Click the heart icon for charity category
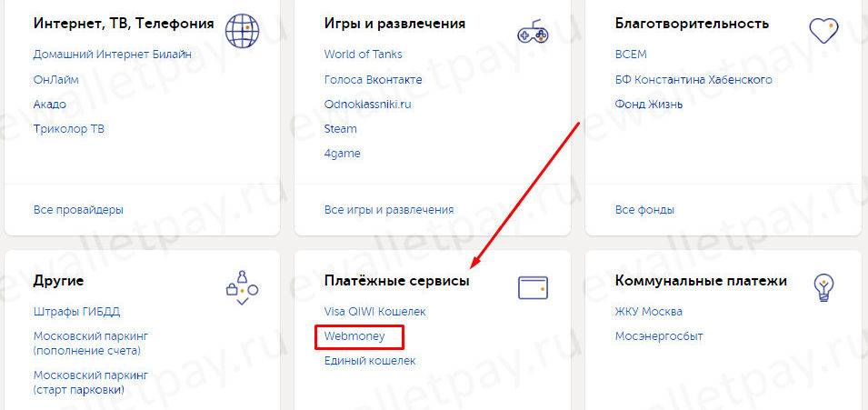This screenshot has width=868, height=410. click(x=823, y=31)
